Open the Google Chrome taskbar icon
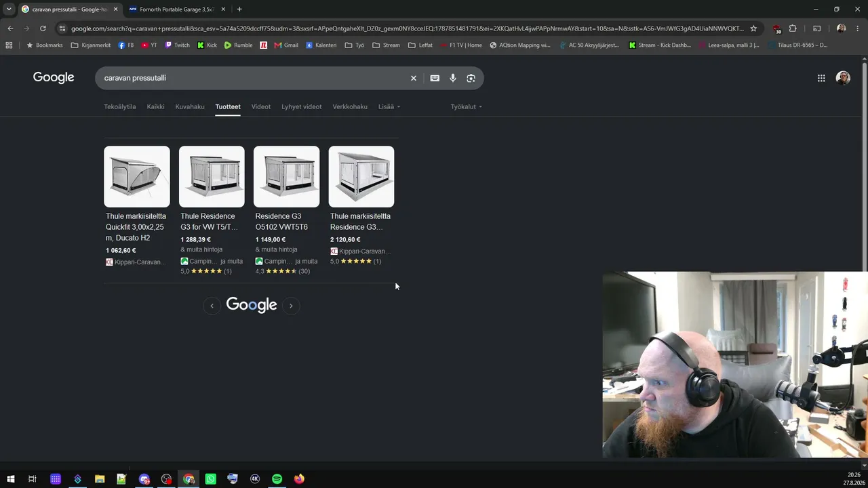868x488 pixels. (x=189, y=479)
